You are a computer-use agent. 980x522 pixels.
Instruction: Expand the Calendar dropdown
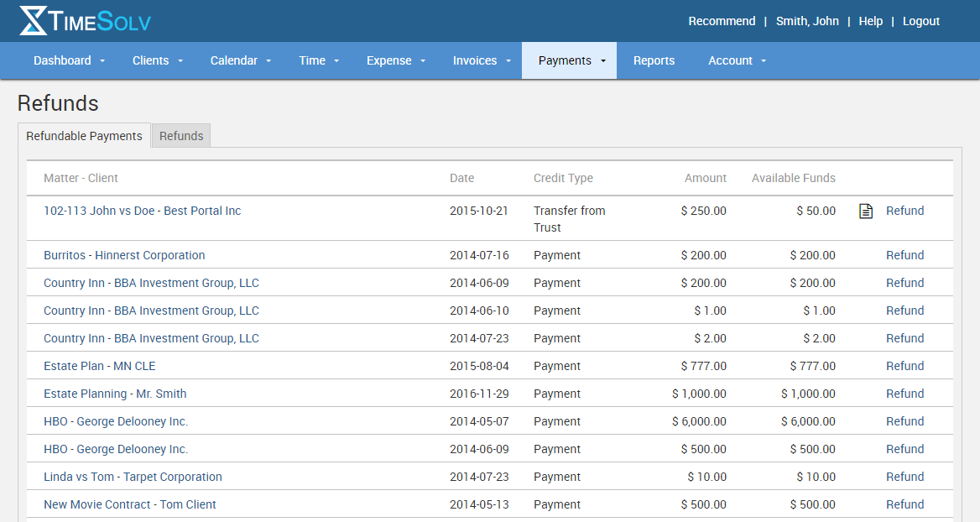click(240, 60)
